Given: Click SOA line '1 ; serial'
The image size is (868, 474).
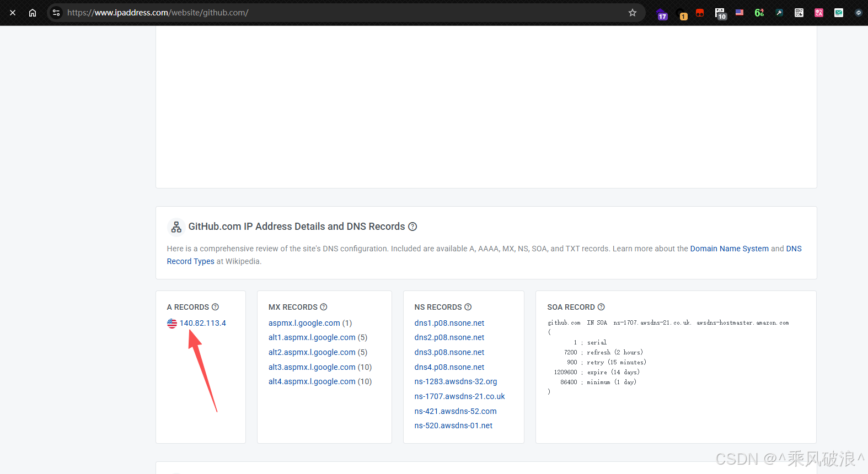Looking at the screenshot, I should [590, 342].
